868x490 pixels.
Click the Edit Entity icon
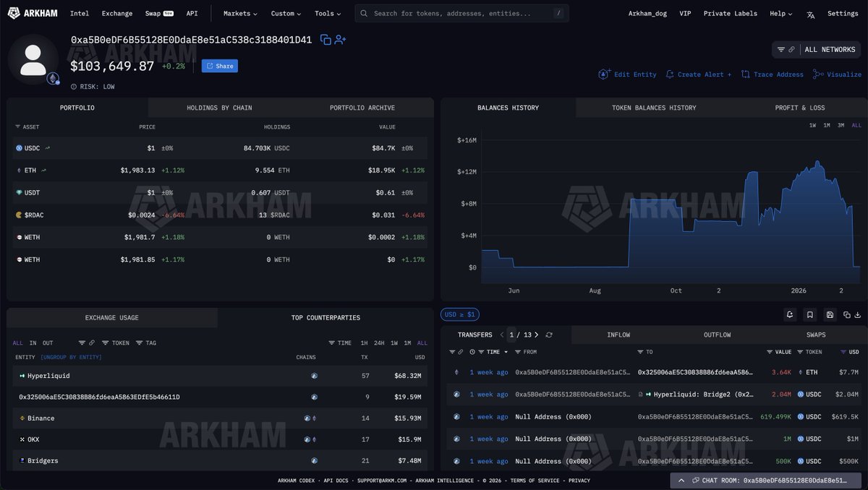[x=604, y=74]
